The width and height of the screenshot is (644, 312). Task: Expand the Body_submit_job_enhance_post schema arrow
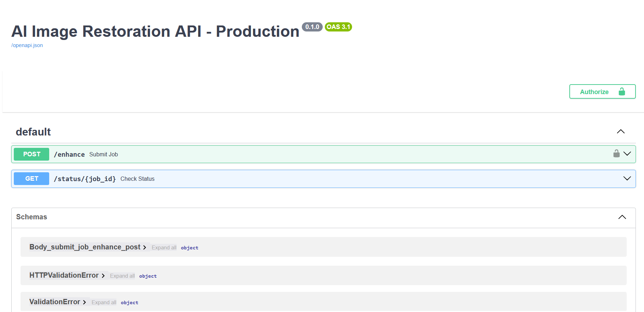pyautogui.click(x=144, y=247)
